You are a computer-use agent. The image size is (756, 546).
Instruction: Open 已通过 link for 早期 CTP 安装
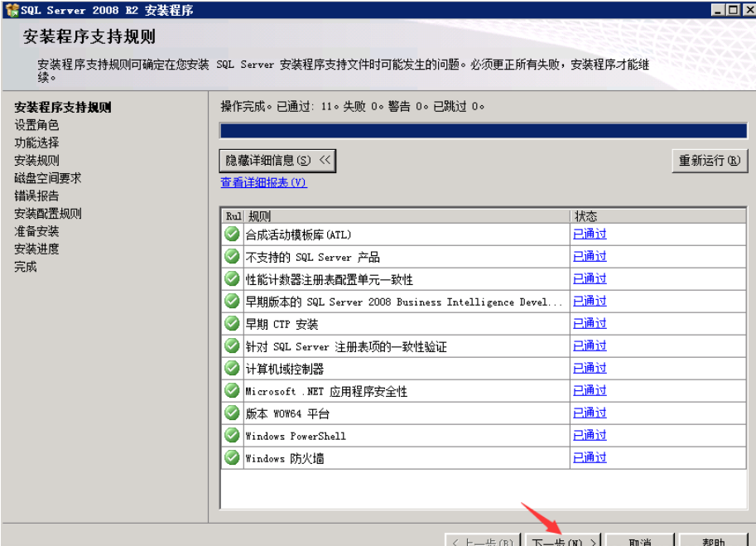tap(590, 323)
